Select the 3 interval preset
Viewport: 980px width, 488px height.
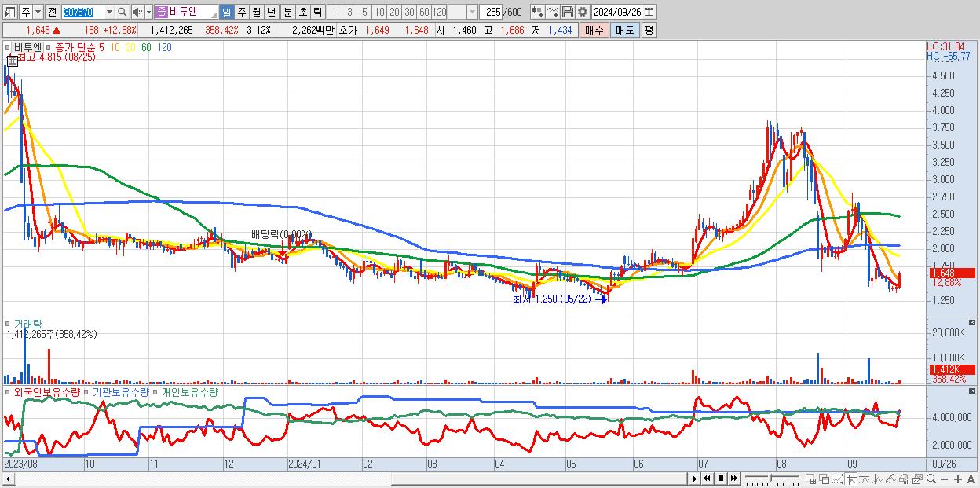tap(349, 12)
